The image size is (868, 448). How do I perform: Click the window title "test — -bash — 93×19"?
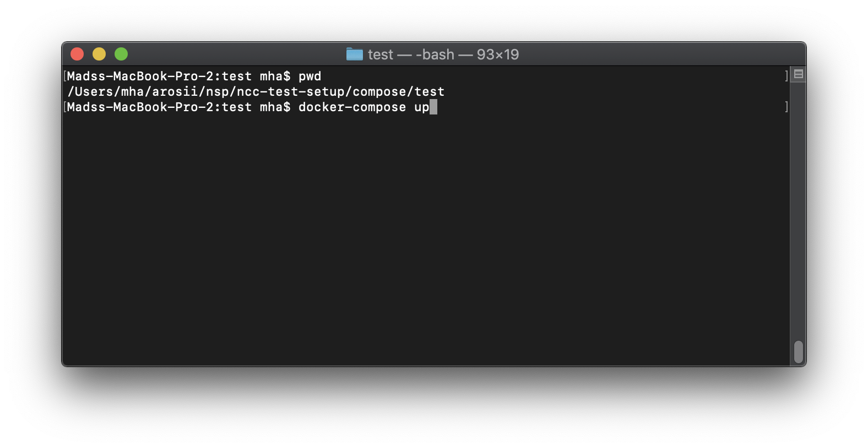tap(443, 54)
